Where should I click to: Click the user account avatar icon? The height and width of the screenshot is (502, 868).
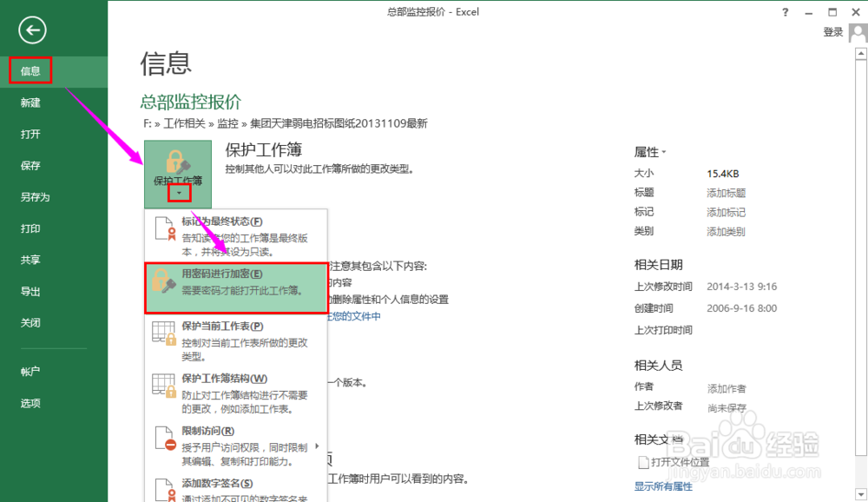[x=858, y=32]
